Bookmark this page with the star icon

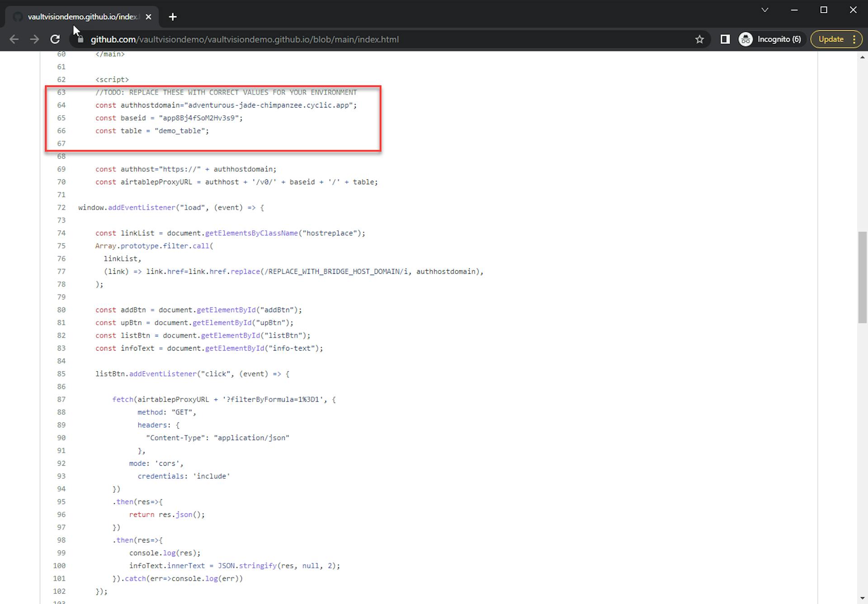[x=699, y=39]
